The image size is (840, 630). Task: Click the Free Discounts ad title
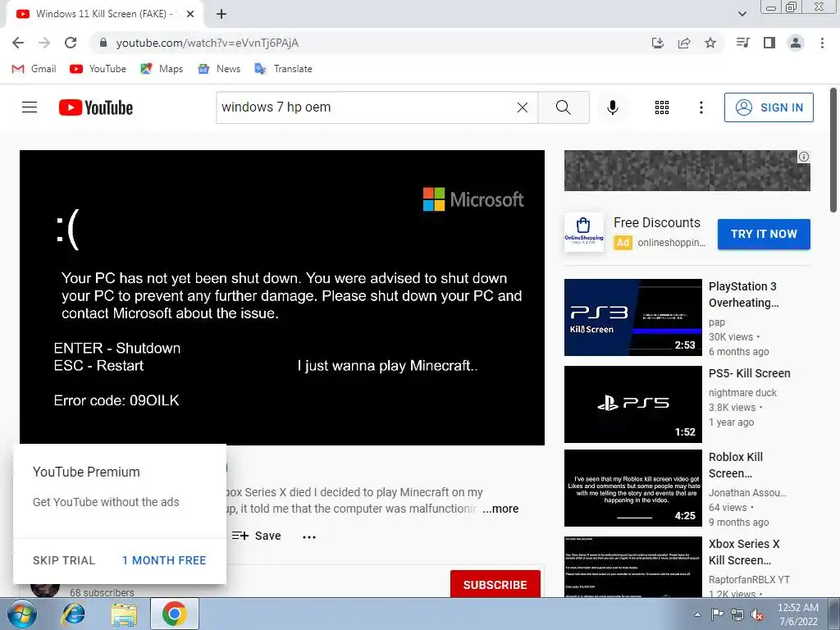point(657,222)
